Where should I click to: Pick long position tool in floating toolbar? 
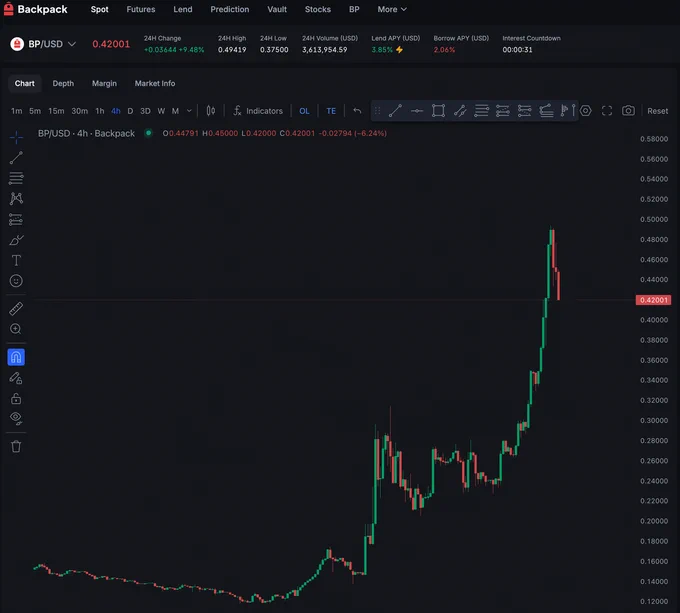click(x=503, y=111)
